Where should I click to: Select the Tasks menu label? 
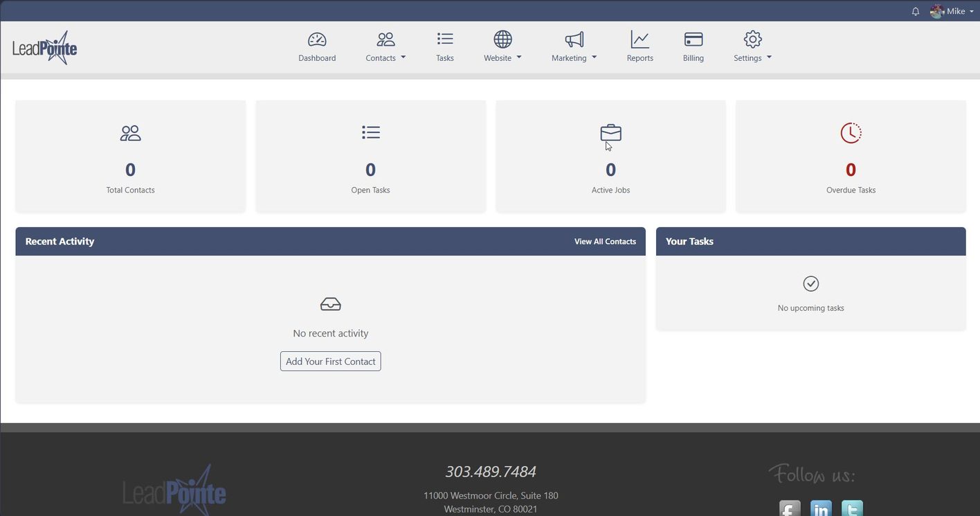click(x=445, y=58)
